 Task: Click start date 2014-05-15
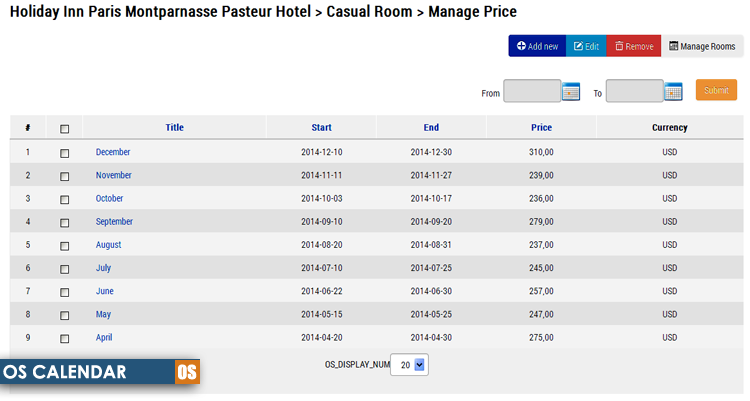click(321, 314)
